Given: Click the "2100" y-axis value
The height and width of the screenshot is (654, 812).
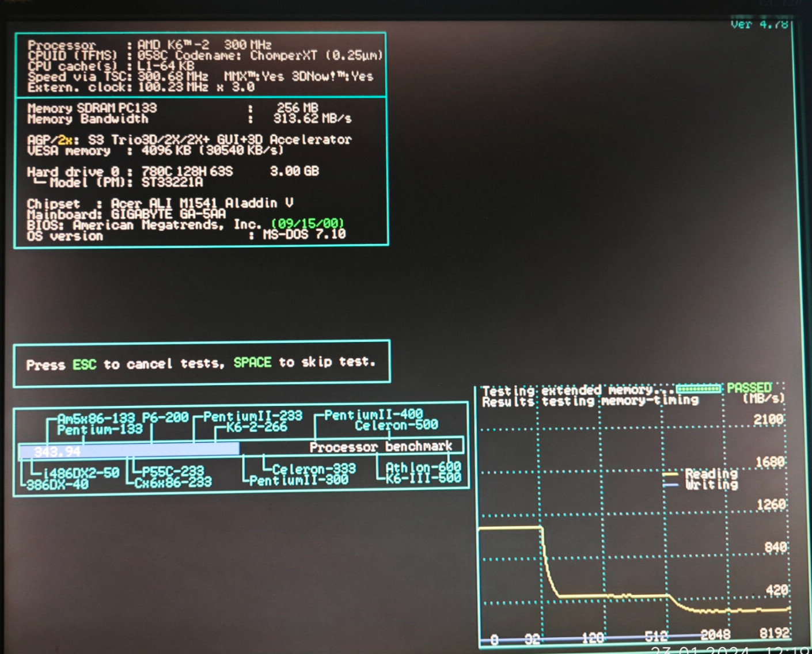Looking at the screenshot, I should tap(769, 419).
